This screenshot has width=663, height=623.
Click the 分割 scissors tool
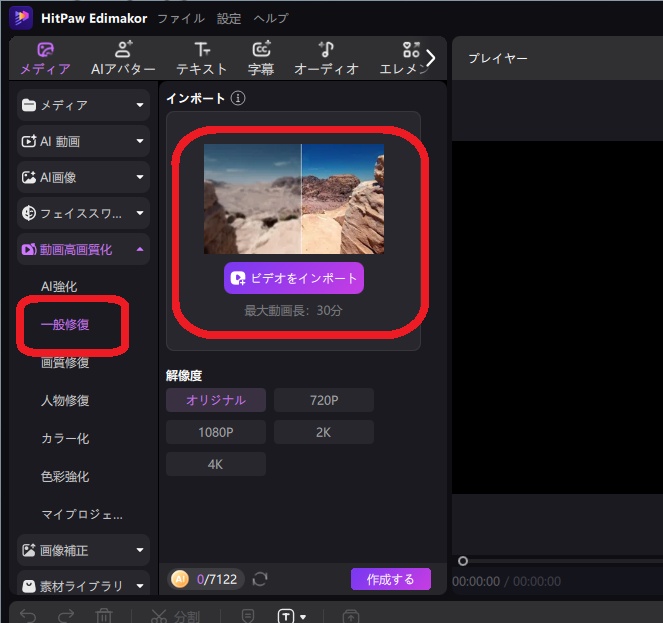pos(175,616)
